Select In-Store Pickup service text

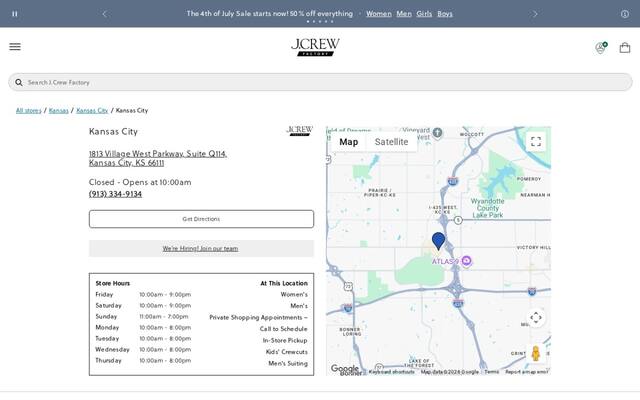click(285, 340)
